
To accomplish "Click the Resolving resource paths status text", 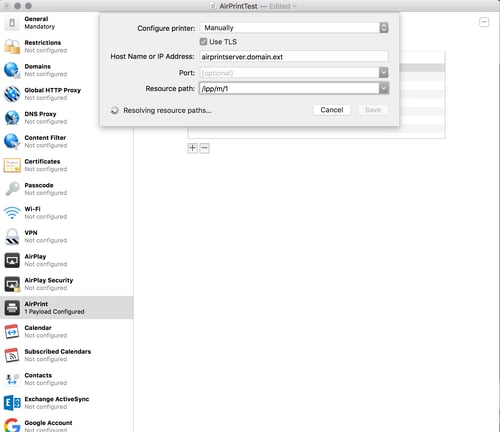I will [x=167, y=110].
